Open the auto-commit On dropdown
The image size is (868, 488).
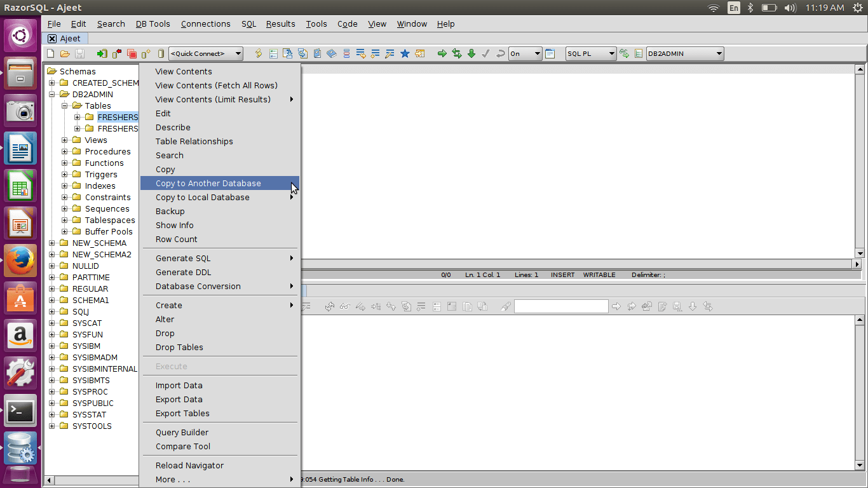coord(525,54)
